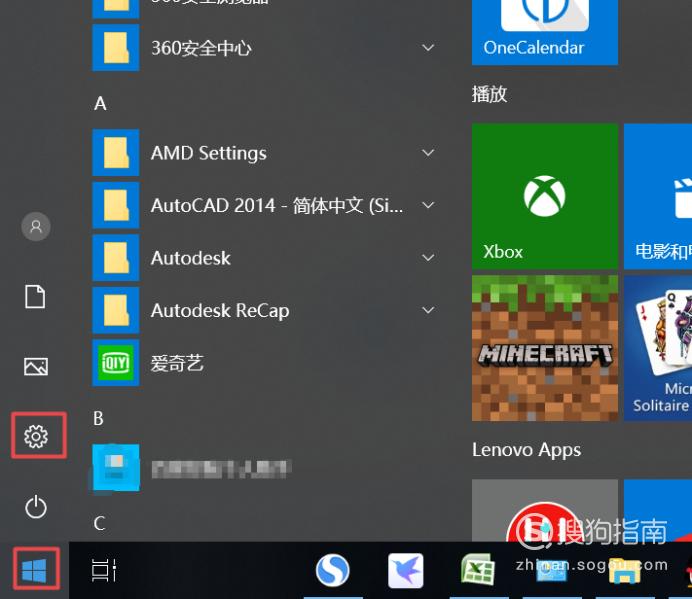Open the OneCalendar tile
The height and width of the screenshot is (599, 692).
tap(545, 32)
